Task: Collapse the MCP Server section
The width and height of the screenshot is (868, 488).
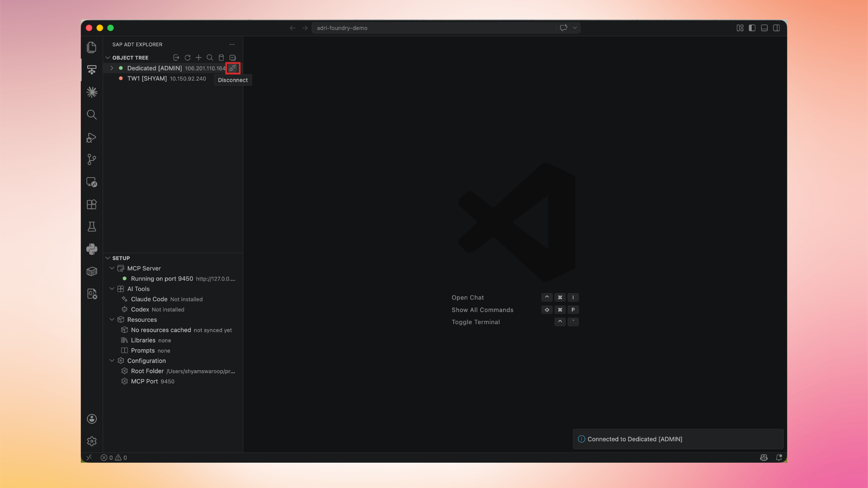Action: (x=112, y=268)
